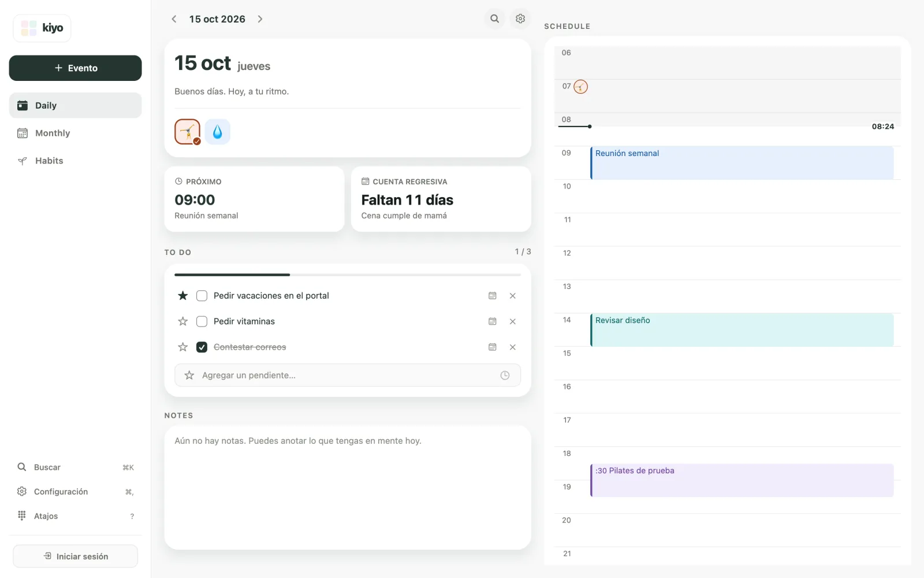The height and width of the screenshot is (578, 924).
Task: Click Buscar in the sidebar
Action: click(x=75, y=467)
